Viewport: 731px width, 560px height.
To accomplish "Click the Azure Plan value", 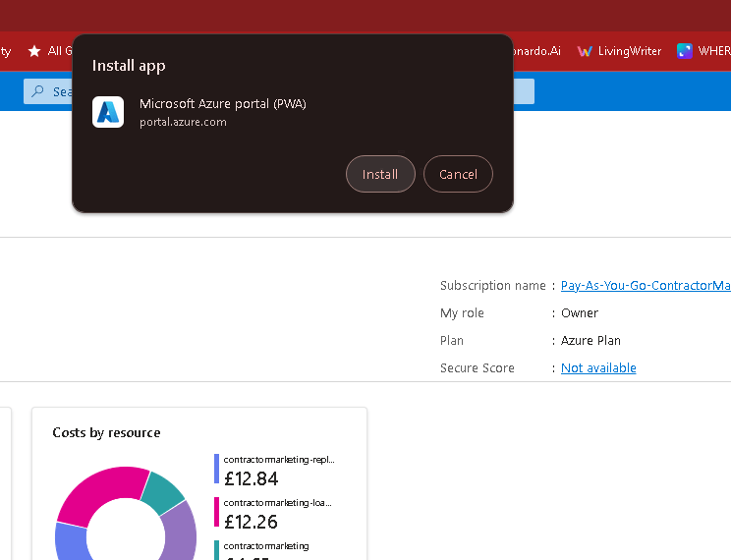I will coord(590,340).
